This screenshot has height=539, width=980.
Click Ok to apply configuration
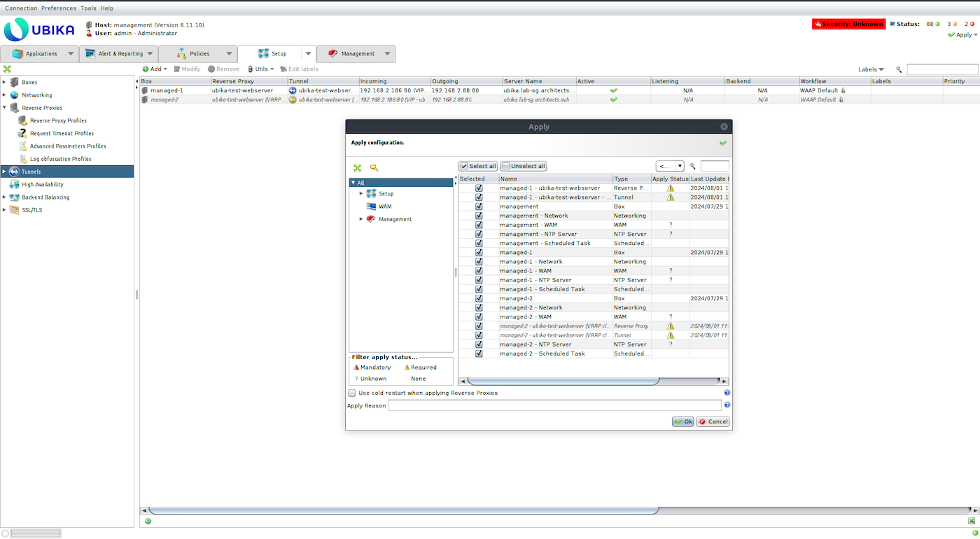pos(682,421)
